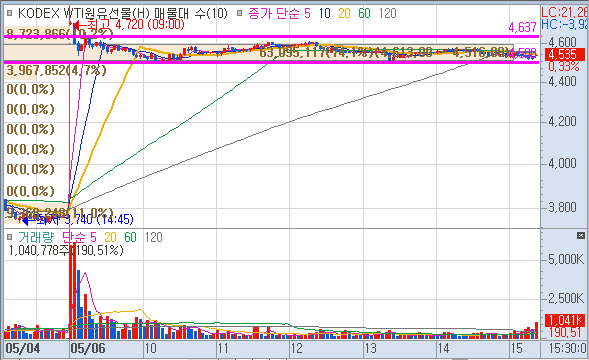Screen dimensions: 589x360
Task: Select the price 20-period moving average legend
Action: (344, 14)
